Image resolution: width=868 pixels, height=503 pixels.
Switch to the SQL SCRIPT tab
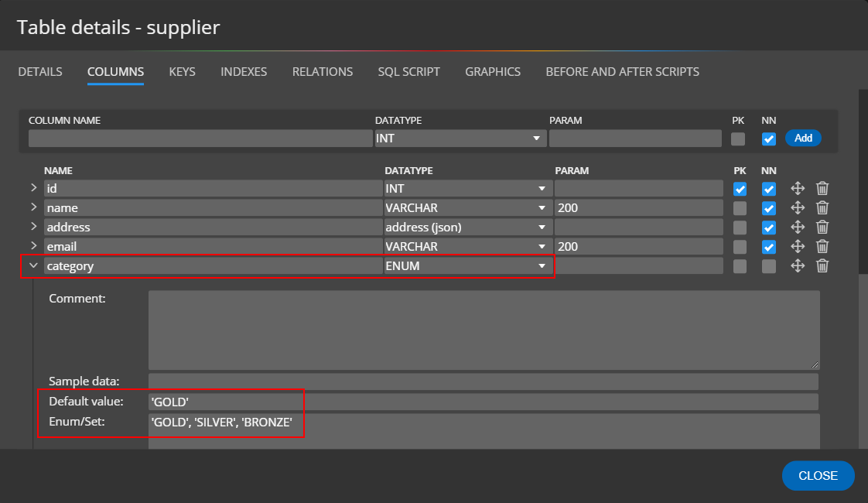click(x=408, y=71)
